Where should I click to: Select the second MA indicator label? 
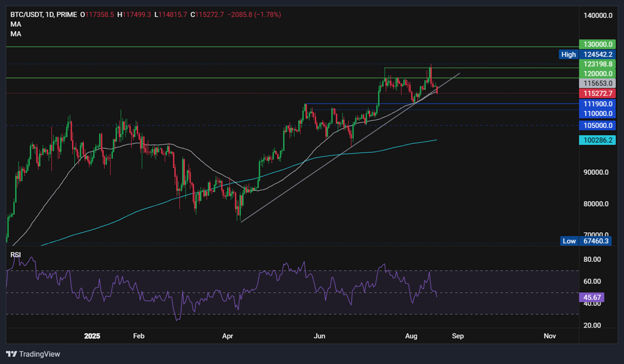pyautogui.click(x=15, y=33)
